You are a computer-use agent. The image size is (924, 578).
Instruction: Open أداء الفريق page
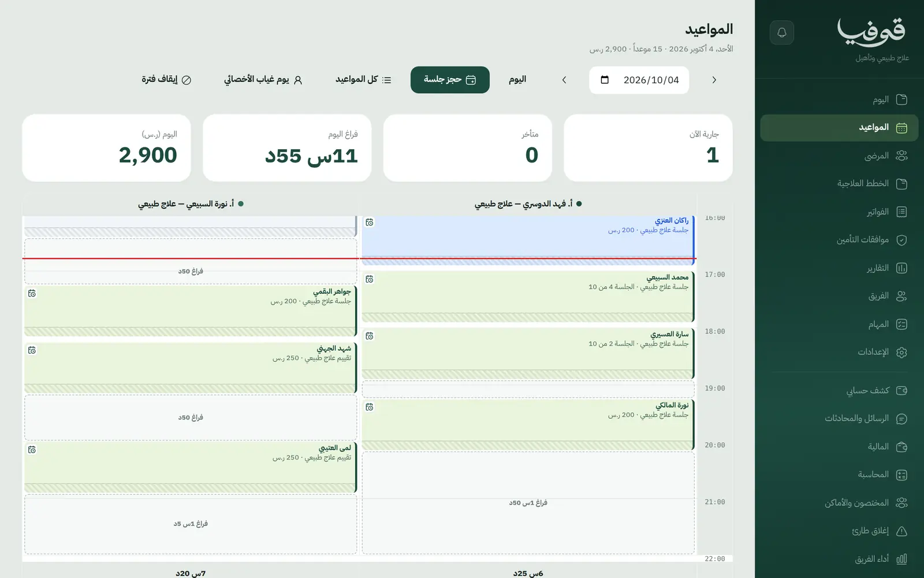[x=839, y=558]
